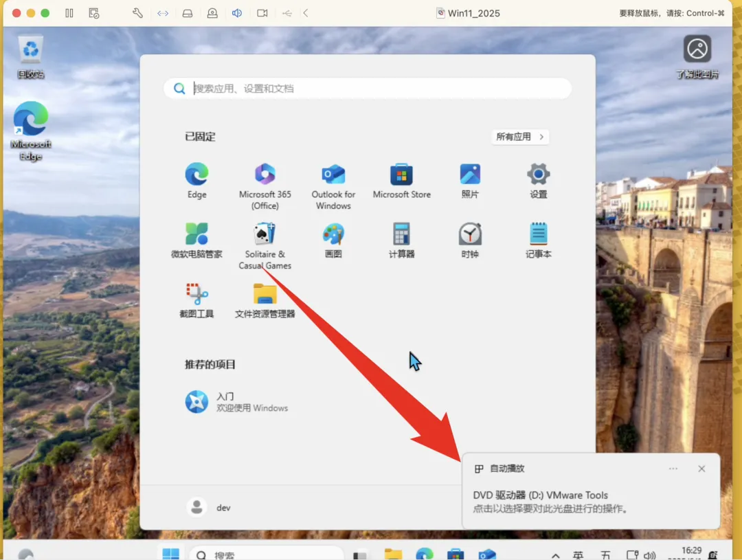Click the taskbar 搜索 search box

[x=267, y=554]
